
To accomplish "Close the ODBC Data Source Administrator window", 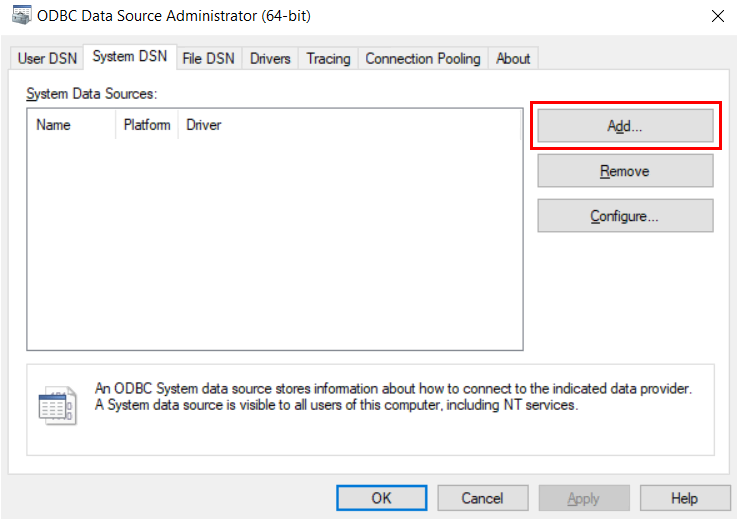I will [717, 16].
